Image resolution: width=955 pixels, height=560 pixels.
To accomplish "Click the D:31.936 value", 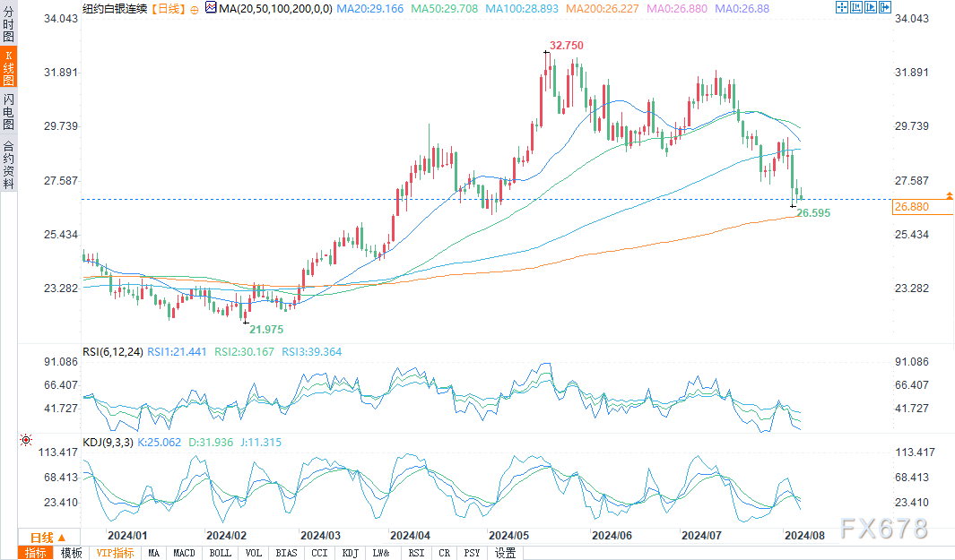I will (x=211, y=443).
